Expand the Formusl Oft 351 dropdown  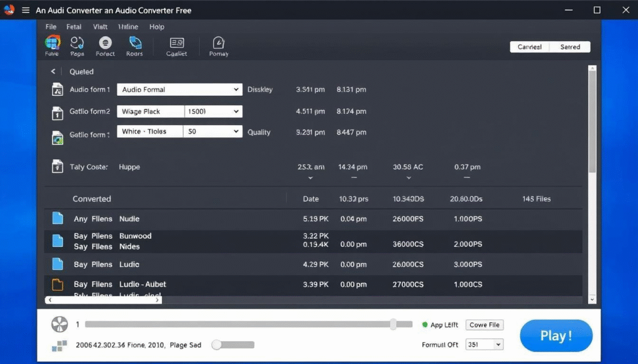(487, 345)
